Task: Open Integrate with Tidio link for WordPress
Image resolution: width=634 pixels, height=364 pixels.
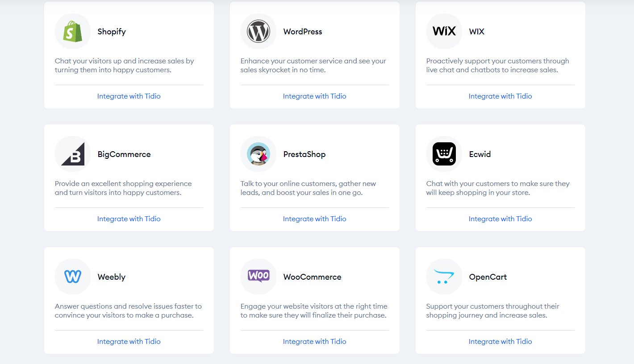Action: pyautogui.click(x=315, y=96)
